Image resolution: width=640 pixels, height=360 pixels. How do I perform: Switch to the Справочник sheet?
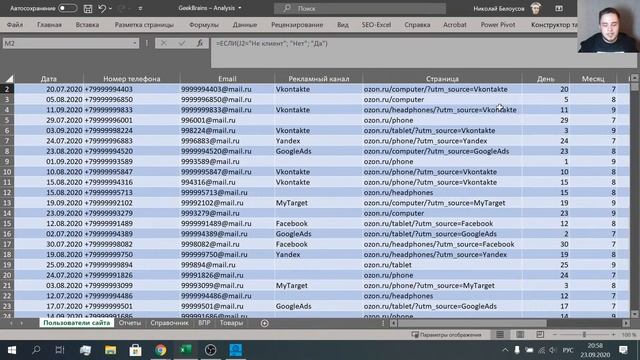point(169,323)
